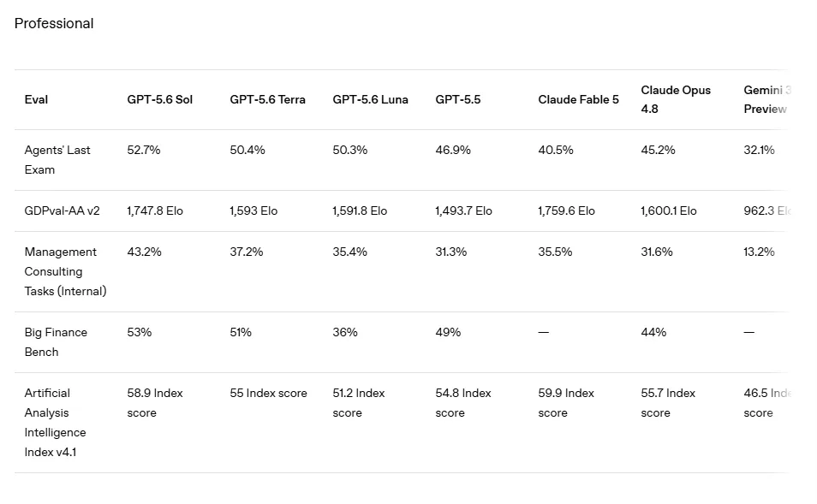Screen dimensions: 817x504
Task: Click the GPT-5.5 column header
Action: (x=458, y=99)
